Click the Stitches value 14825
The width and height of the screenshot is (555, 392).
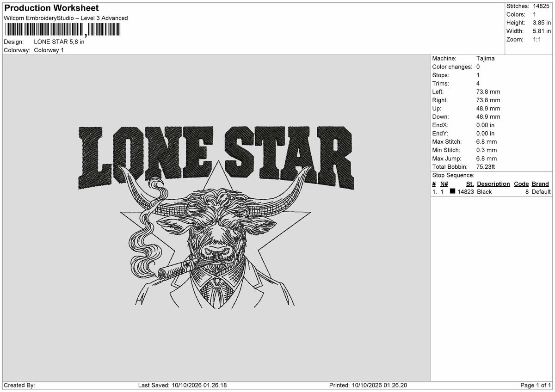click(542, 6)
